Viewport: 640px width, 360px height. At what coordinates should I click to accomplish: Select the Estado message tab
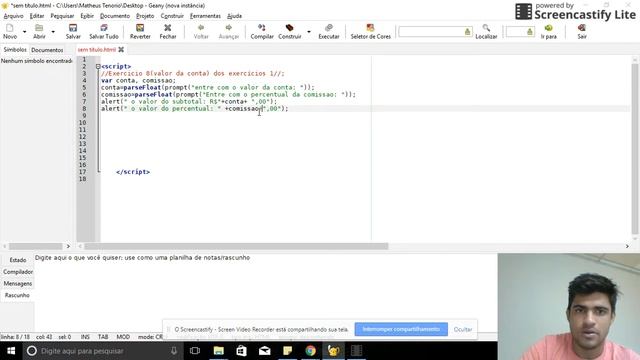(x=18, y=260)
